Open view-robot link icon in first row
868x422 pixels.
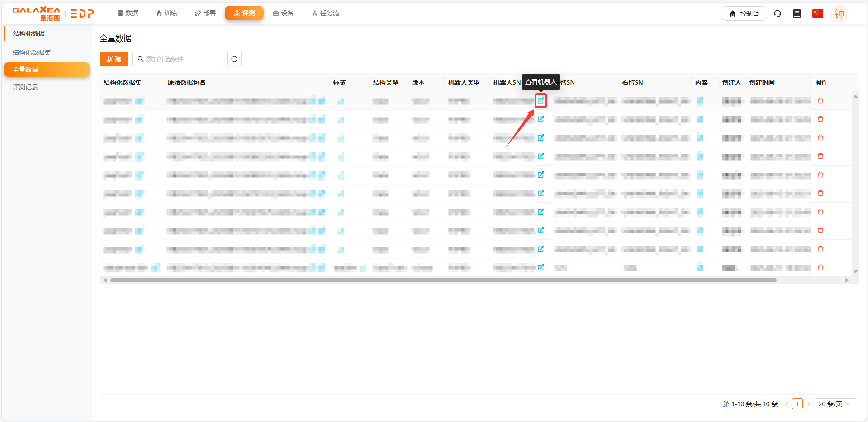(541, 100)
